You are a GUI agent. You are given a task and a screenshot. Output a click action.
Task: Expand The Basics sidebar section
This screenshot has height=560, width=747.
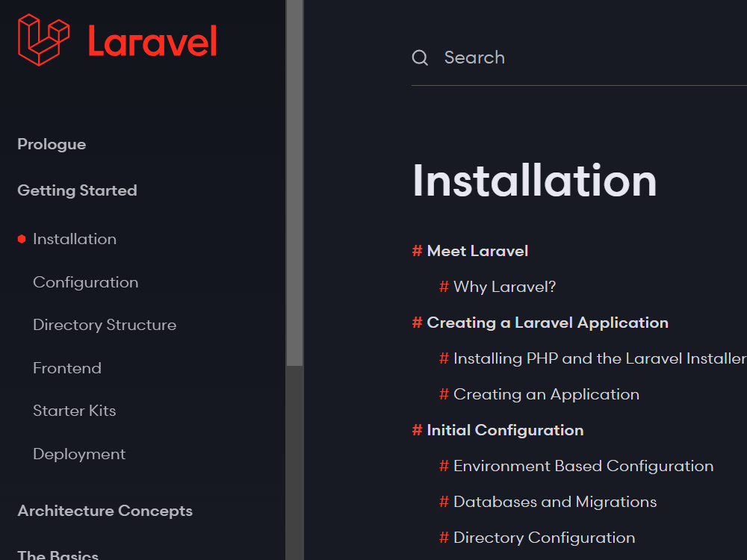(58, 555)
